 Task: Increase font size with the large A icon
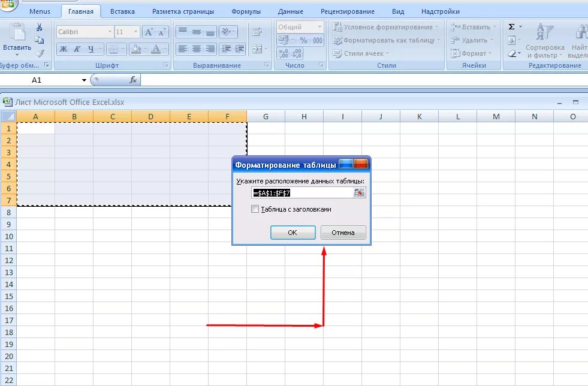click(149, 32)
